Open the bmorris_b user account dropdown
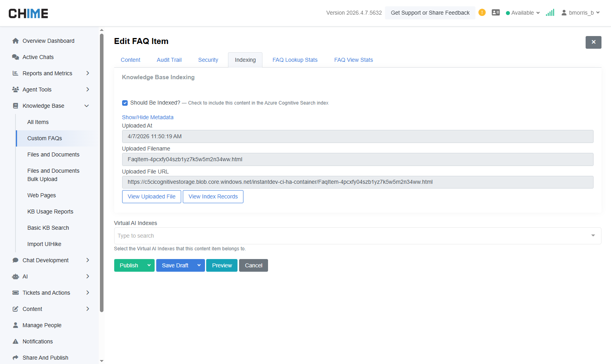 point(580,12)
